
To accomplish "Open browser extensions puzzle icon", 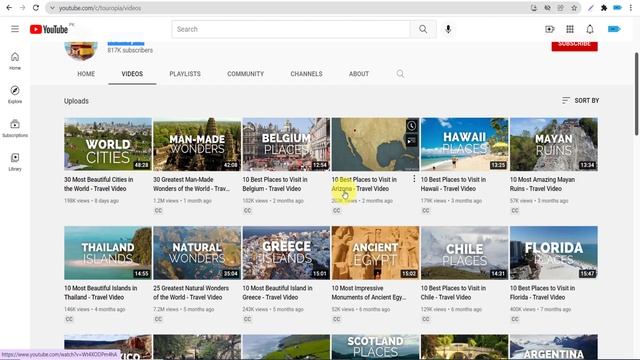I will [x=604, y=8].
